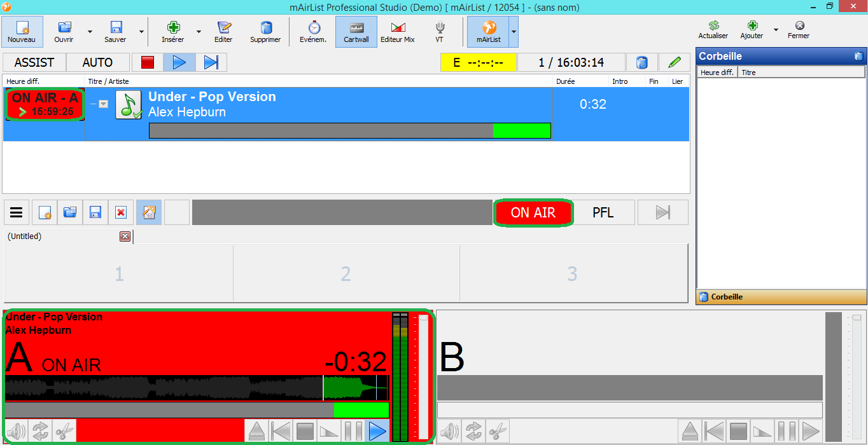Click the Nouveau toolbar button
This screenshot has width=868, height=445.
[22, 32]
